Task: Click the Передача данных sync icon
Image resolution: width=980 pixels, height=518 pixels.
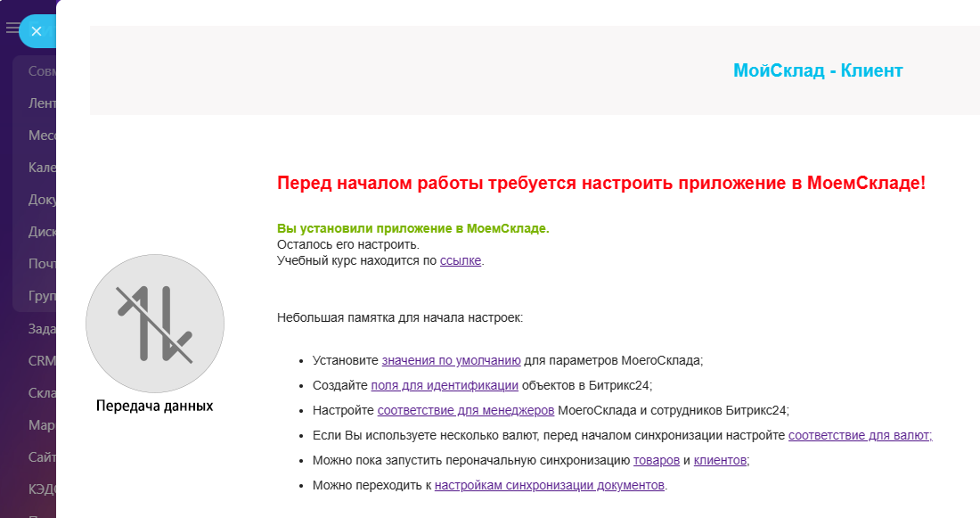Action: (155, 324)
